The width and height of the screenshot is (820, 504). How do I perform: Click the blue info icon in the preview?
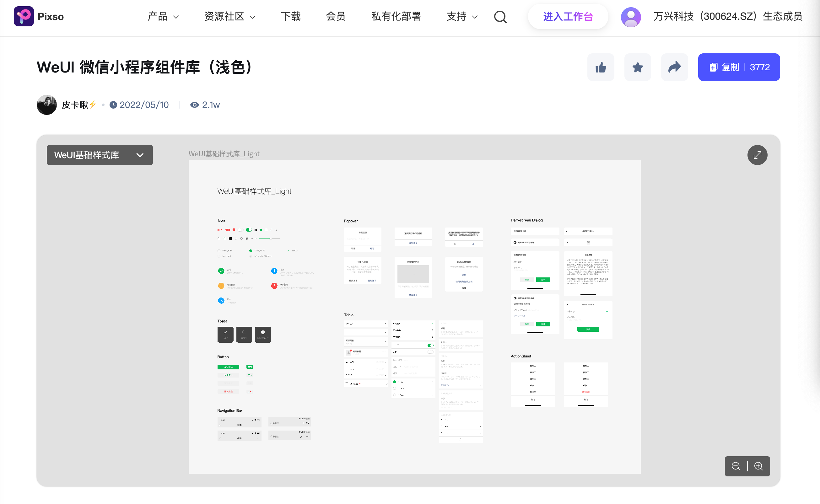point(274,271)
